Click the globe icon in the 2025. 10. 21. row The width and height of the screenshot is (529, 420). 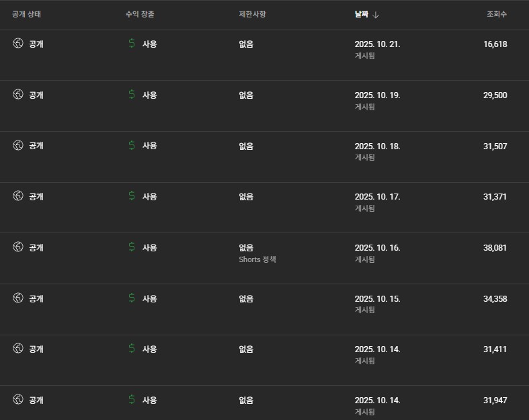click(18, 44)
